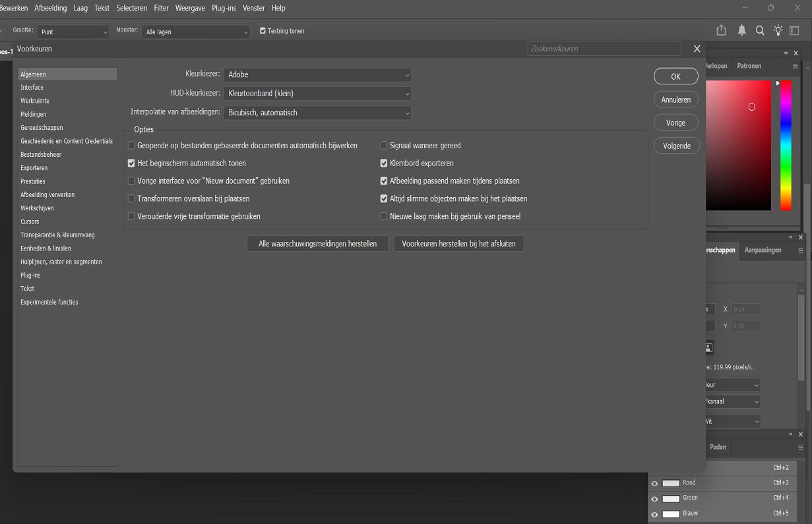
Task: Hide the Rood channel eye icon
Action: pos(654,484)
